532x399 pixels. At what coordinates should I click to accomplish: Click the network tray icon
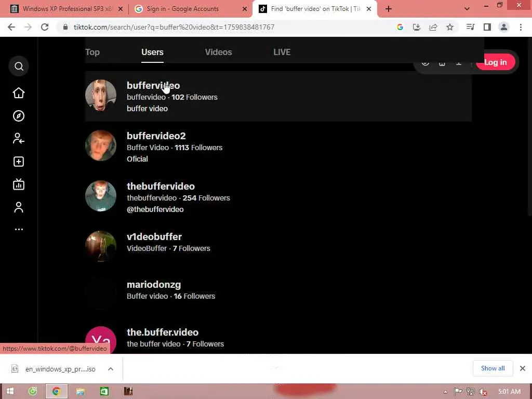pyautogui.click(x=471, y=392)
